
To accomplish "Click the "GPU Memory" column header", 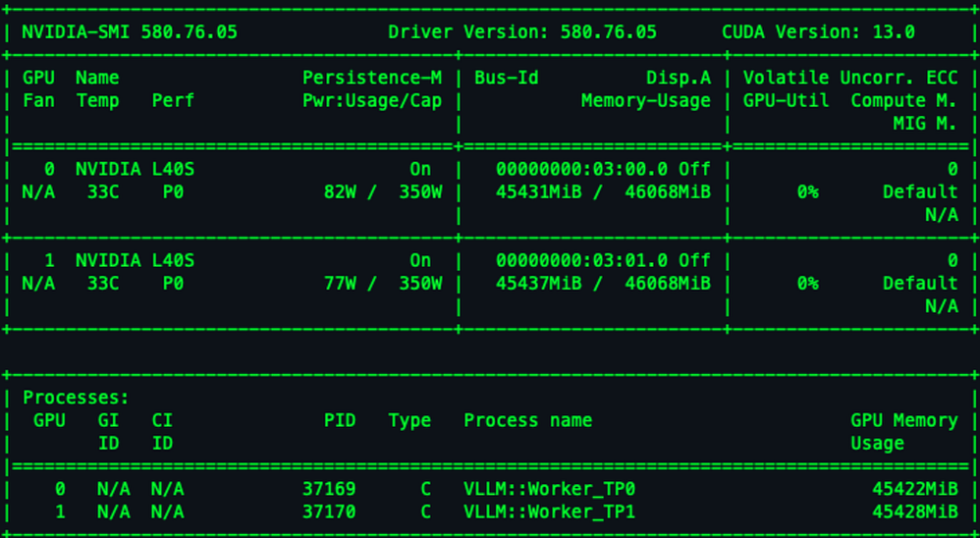I will tap(903, 420).
